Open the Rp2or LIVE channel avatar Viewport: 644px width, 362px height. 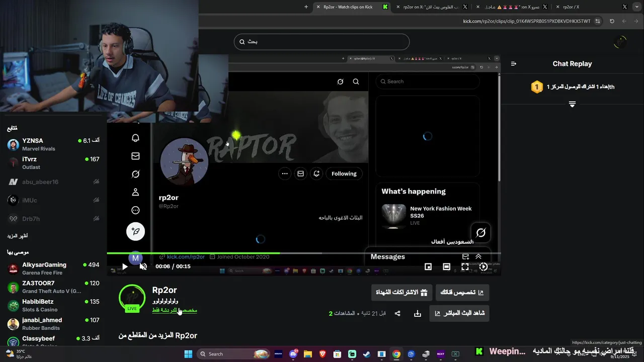tap(132, 298)
